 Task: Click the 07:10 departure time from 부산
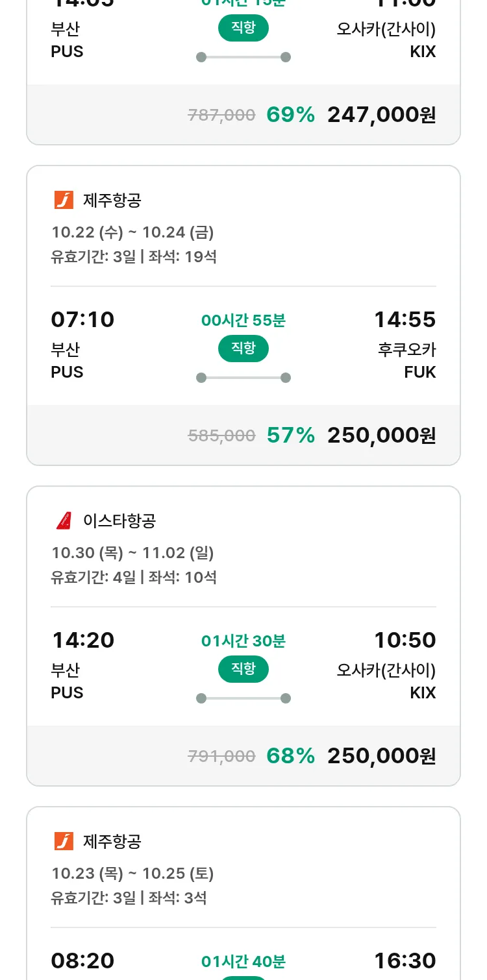coord(82,319)
